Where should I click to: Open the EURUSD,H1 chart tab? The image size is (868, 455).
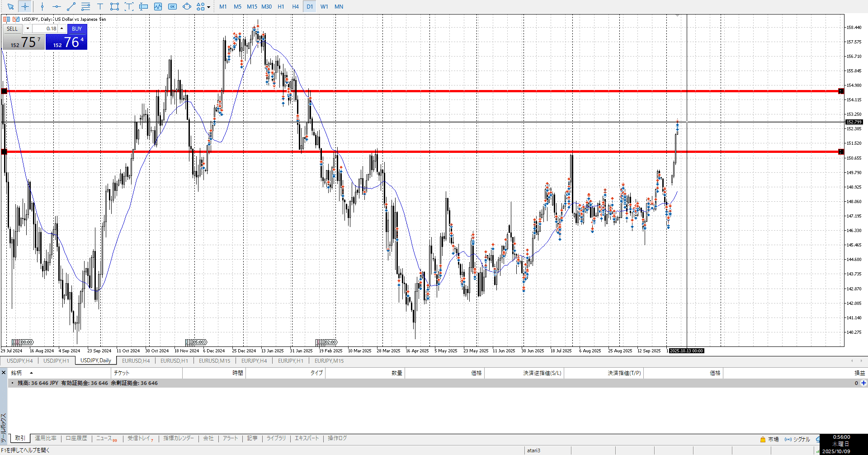[174, 360]
